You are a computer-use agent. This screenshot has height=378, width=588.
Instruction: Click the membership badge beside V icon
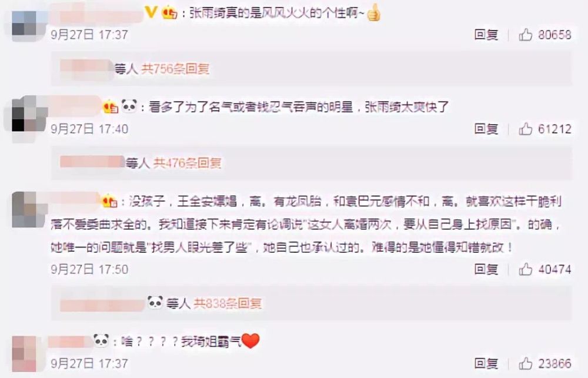[x=169, y=13]
